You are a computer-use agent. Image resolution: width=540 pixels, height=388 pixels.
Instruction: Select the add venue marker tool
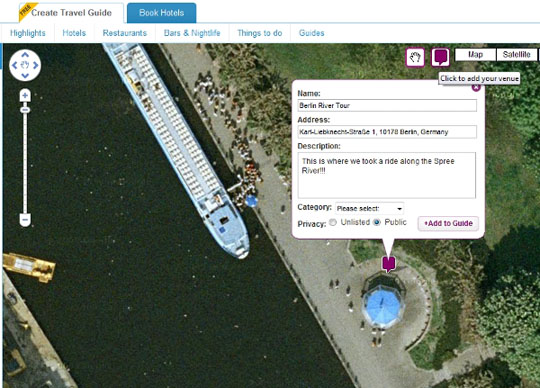point(440,57)
